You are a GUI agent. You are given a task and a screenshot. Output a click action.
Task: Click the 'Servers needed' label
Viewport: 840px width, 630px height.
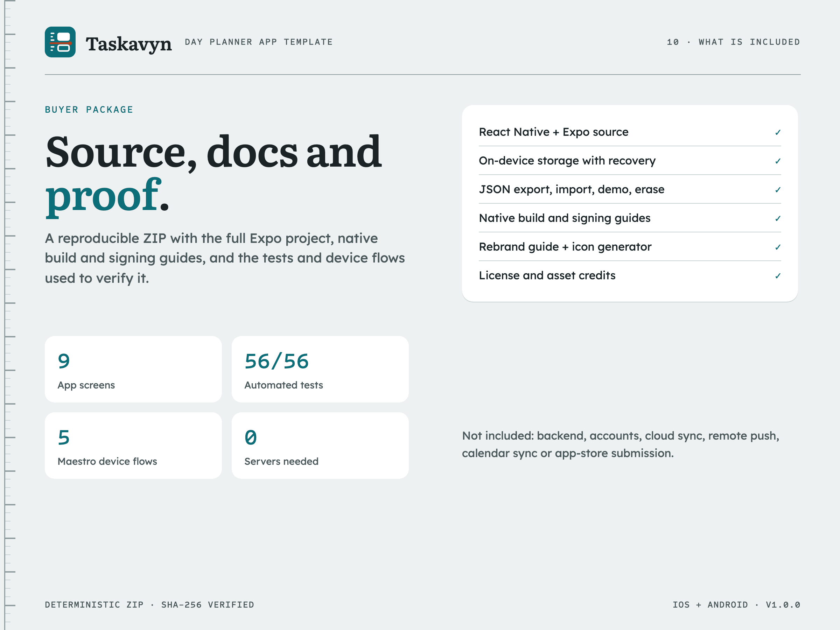click(x=281, y=461)
